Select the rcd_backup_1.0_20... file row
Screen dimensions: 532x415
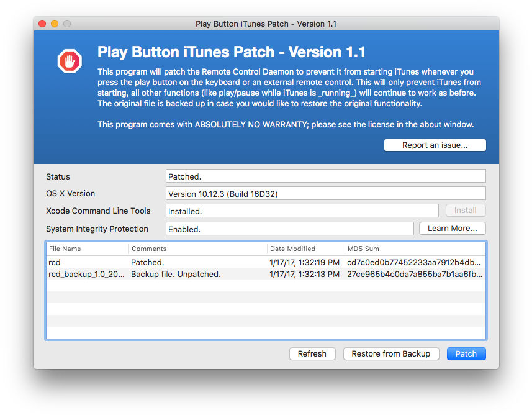(x=266, y=274)
